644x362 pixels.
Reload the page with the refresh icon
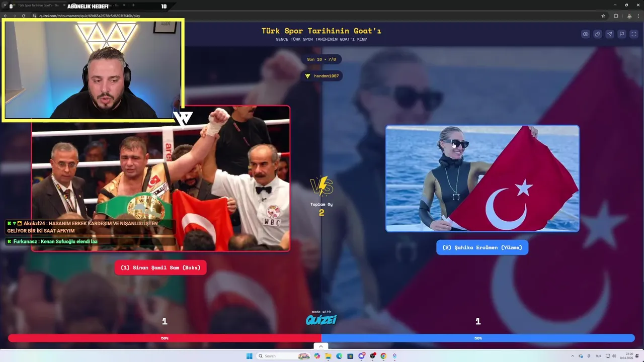23,16
